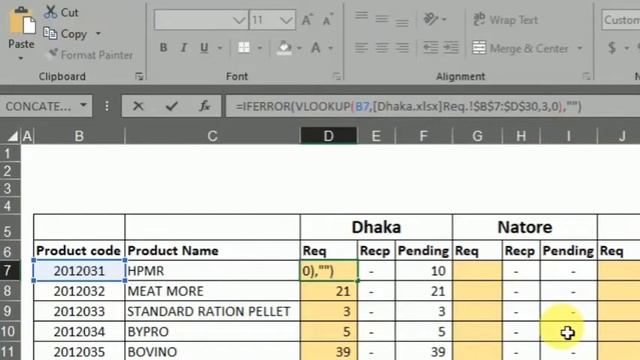
Task: Click Middle Align icon
Action: (x=382, y=19)
